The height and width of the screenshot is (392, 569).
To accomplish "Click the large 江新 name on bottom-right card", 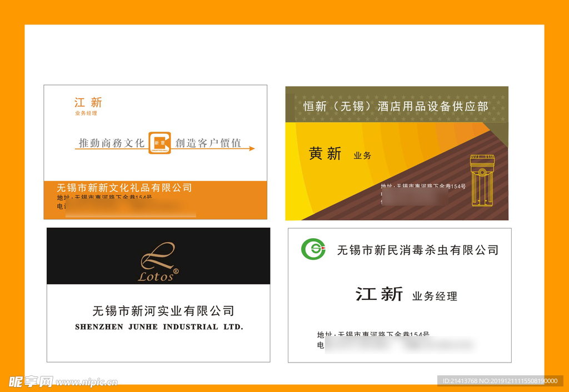I will pyautogui.click(x=379, y=294).
